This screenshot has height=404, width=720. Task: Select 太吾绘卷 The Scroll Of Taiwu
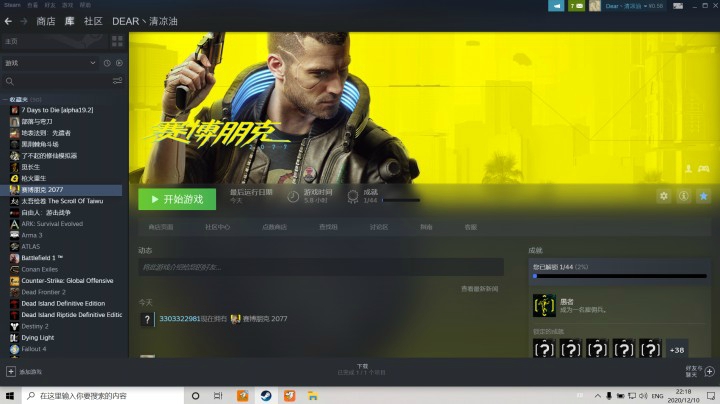pyautogui.click(x=62, y=201)
